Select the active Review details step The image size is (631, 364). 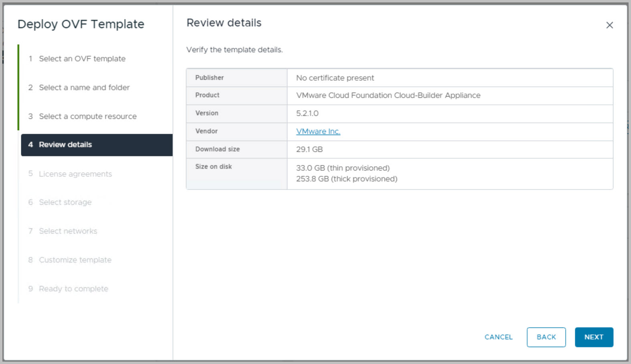[x=65, y=145]
